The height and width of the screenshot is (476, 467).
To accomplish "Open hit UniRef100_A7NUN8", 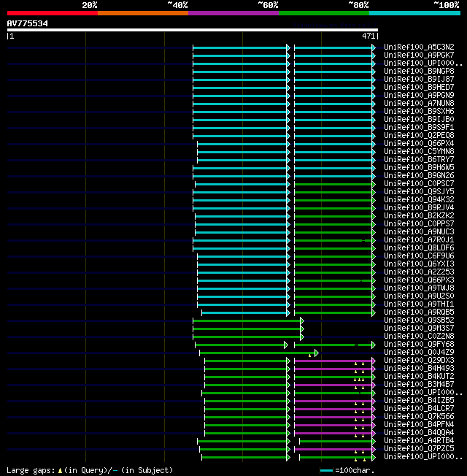I will (419, 103).
